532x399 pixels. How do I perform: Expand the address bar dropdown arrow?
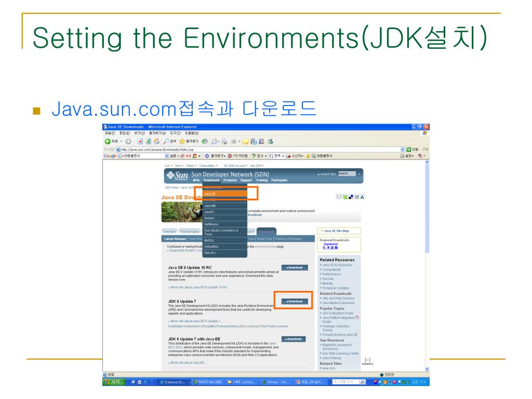[x=403, y=149]
